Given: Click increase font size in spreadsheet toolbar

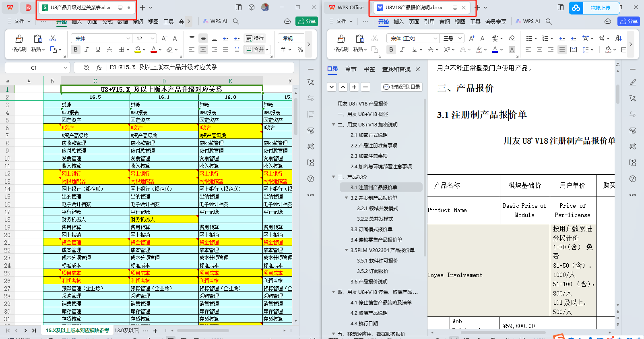Looking at the screenshot, I should 164,38.
